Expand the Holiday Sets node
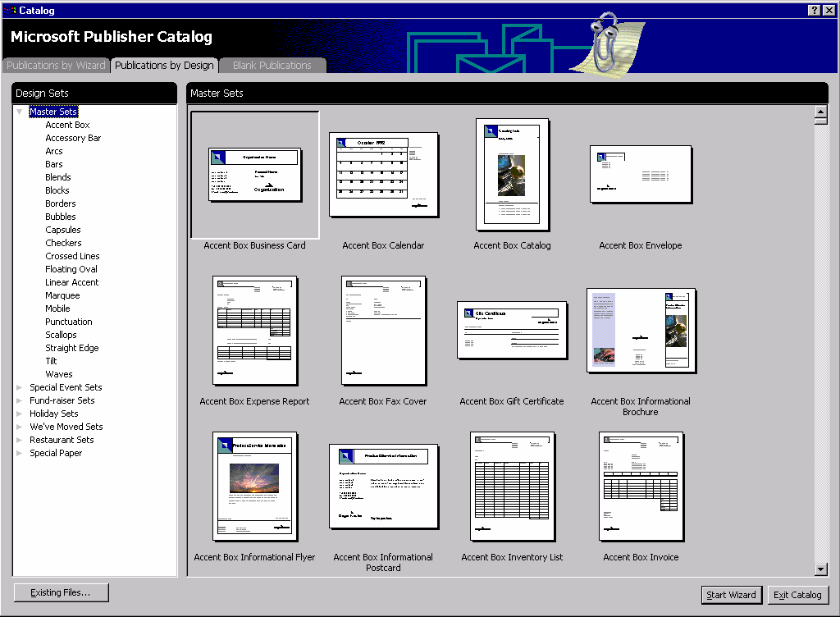Image resolution: width=840 pixels, height=617 pixels. point(20,414)
